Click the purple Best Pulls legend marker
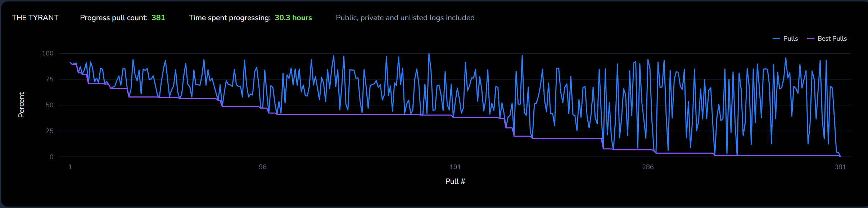Viewport: 868px width, 208px height. (810, 39)
